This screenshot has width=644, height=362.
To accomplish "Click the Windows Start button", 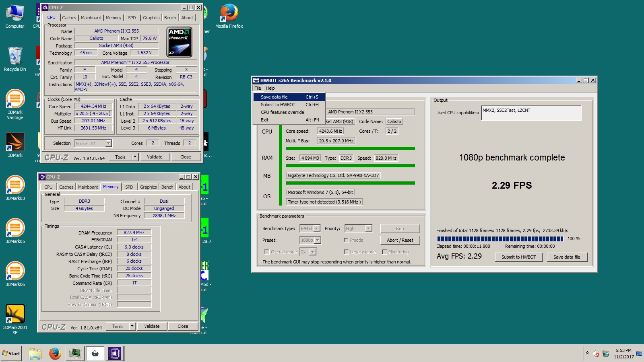I will 11,354.
